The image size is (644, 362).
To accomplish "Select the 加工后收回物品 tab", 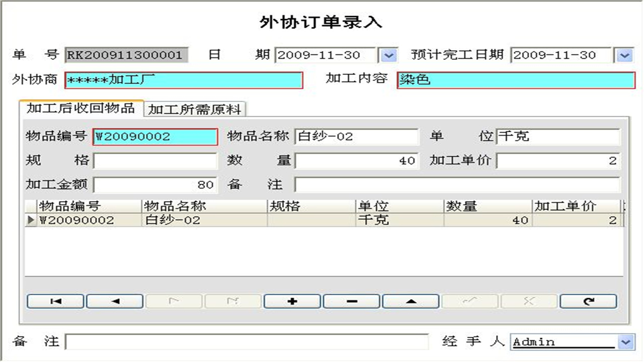I will click(80, 108).
